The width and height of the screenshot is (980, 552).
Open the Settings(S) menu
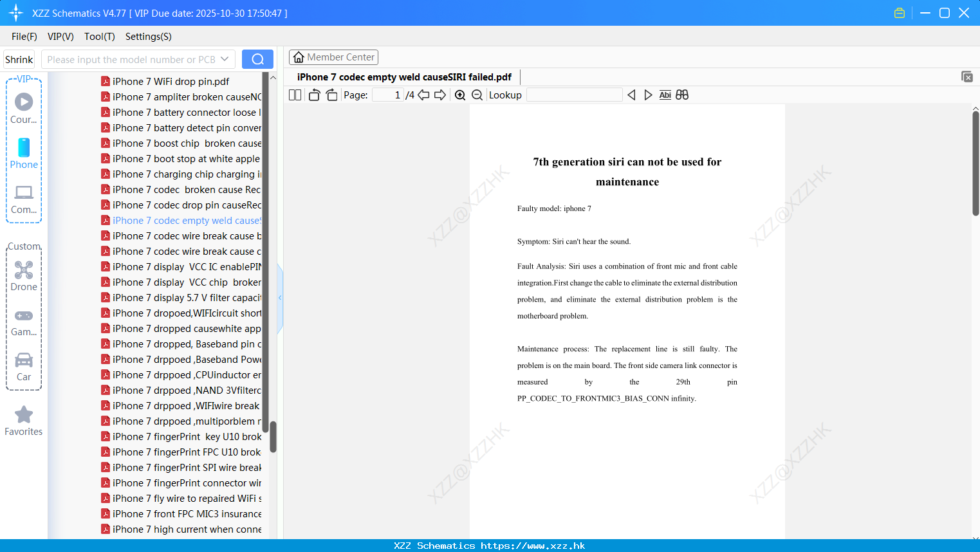click(149, 37)
